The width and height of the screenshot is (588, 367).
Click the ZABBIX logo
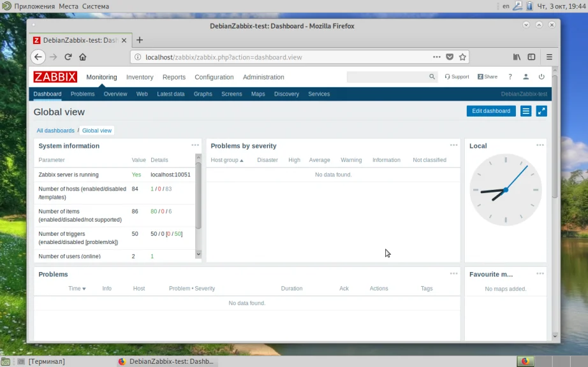pos(55,76)
